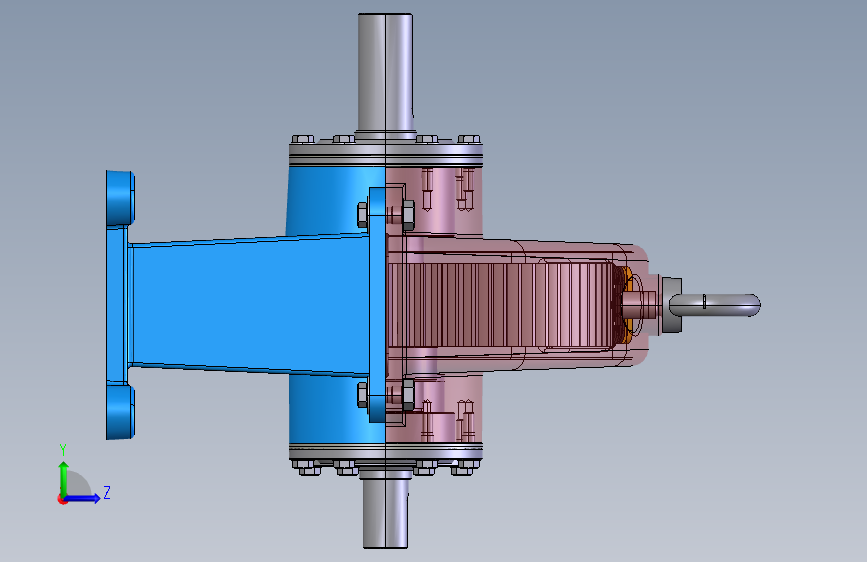Screen dimensions: 867x562
Task: Pick the upper lug of blue mounting plate
Action: (120, 198)
